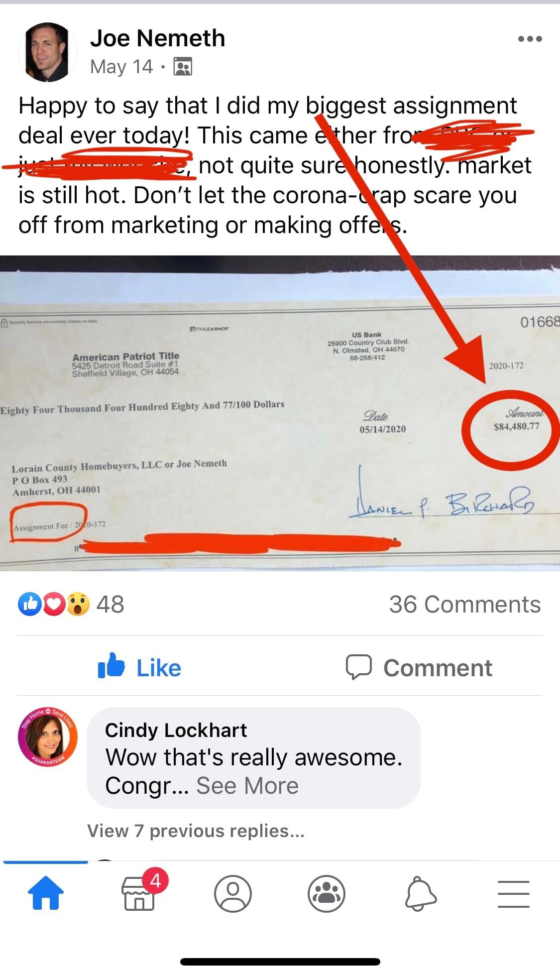
Task: Open the Profile tab icon
Action: (x=232, y=893)
